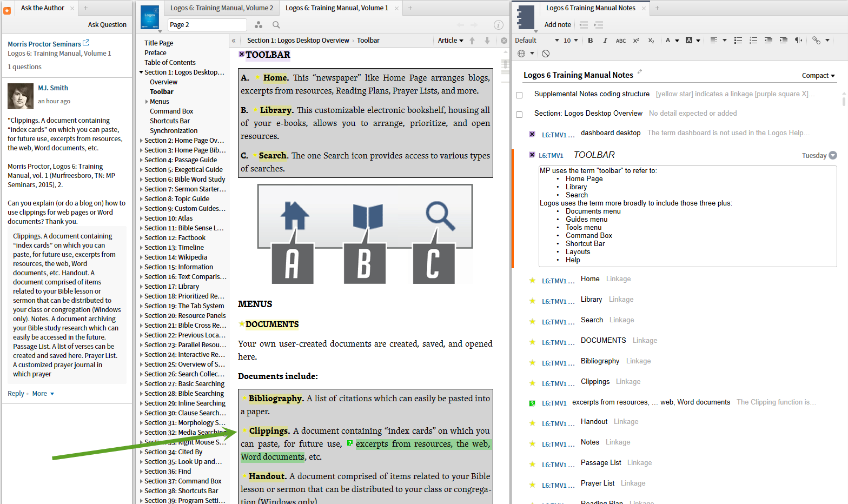The width and height of the screenshot is (848, 504).
Task: Click the globe language icon
Action: [x=521, y=54]
